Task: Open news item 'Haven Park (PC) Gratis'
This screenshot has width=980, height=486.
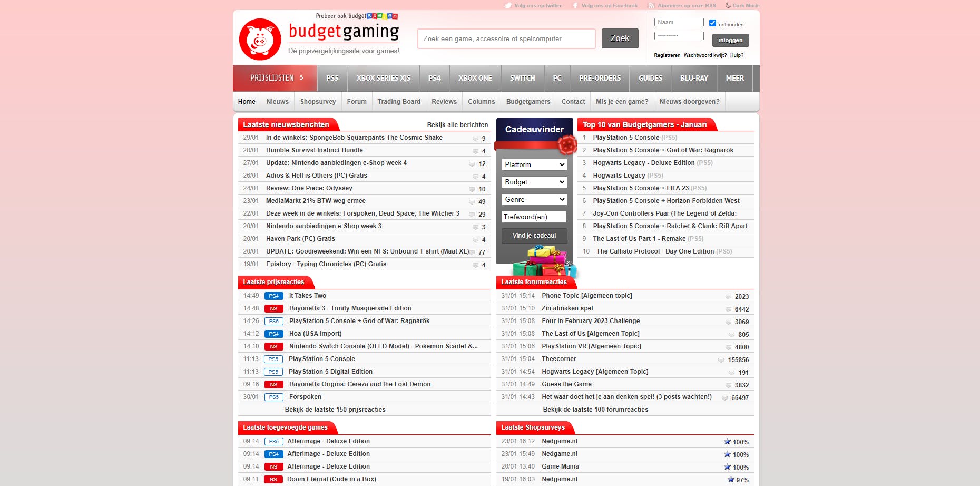Action: coord(300,239)
